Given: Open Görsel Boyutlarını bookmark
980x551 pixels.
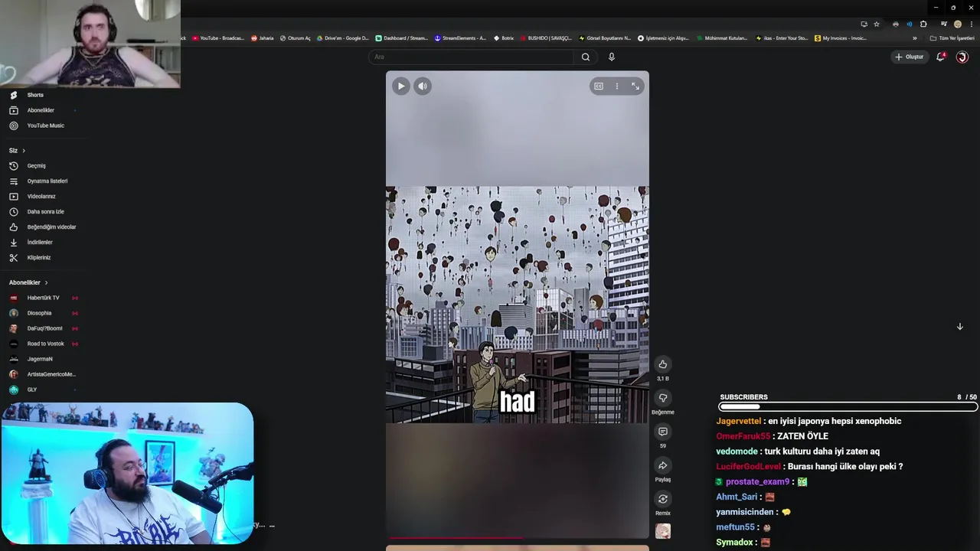Looking at the screenshot, I should point(605,38).
